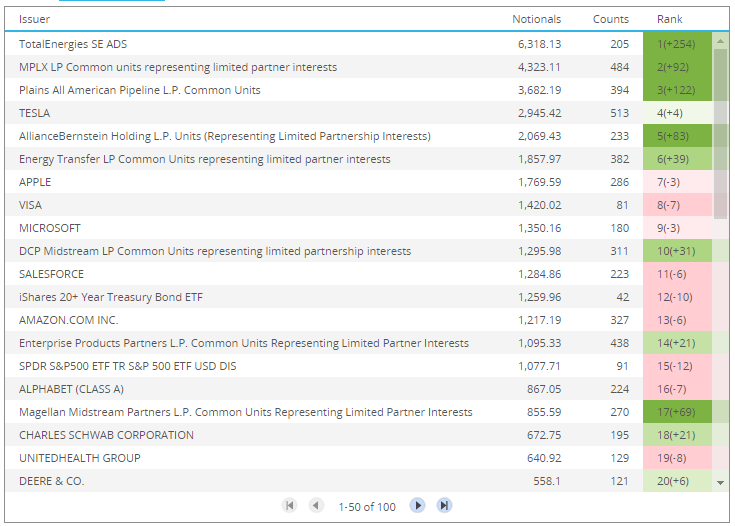Go to the previous page of results
This screenshot has height=526, width=735.
coord(316,505)
